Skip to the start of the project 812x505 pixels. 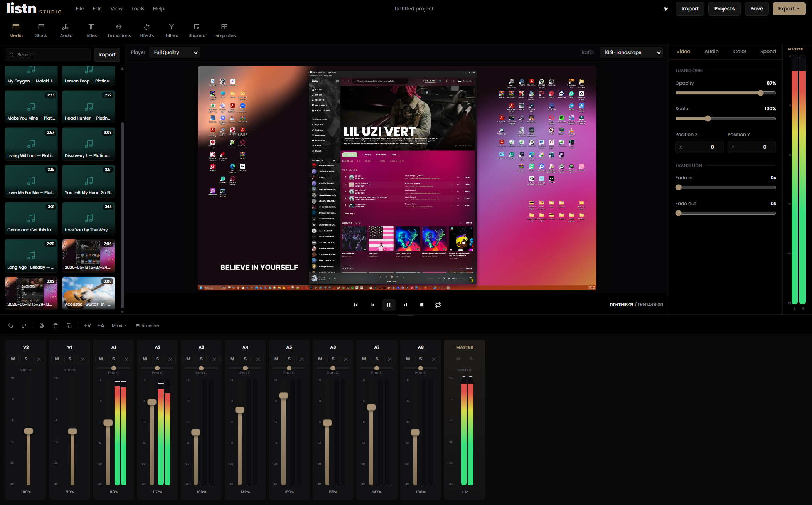click(x=356, y=305)
